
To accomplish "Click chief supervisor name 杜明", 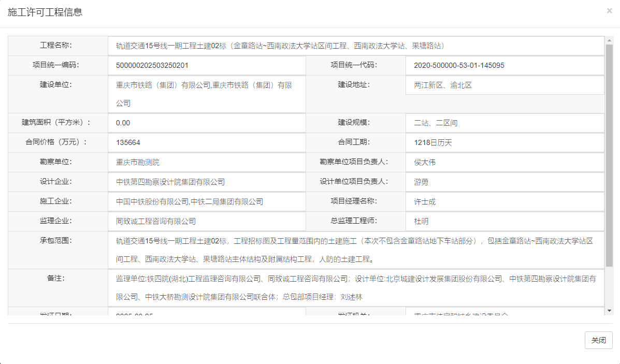I will pyautogui.click(x=421, y=221).
